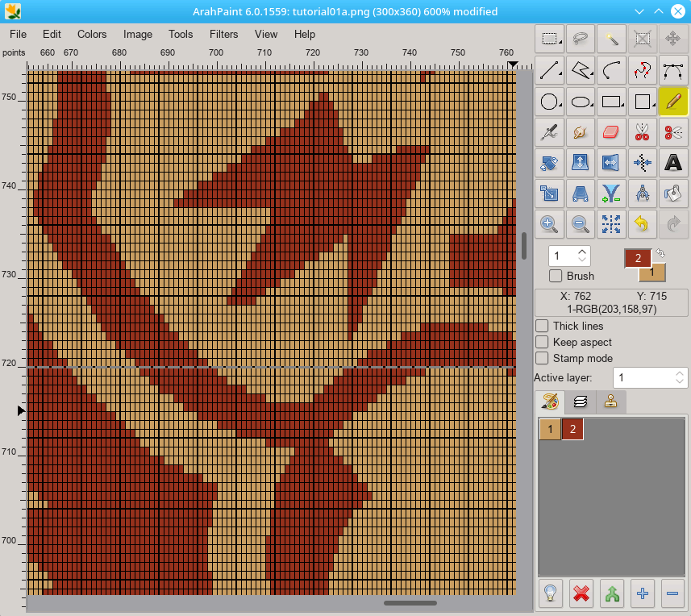Zoom out with the minus magnifier
The height and width of the screenshot is (616, 691).
pos(581,224)
